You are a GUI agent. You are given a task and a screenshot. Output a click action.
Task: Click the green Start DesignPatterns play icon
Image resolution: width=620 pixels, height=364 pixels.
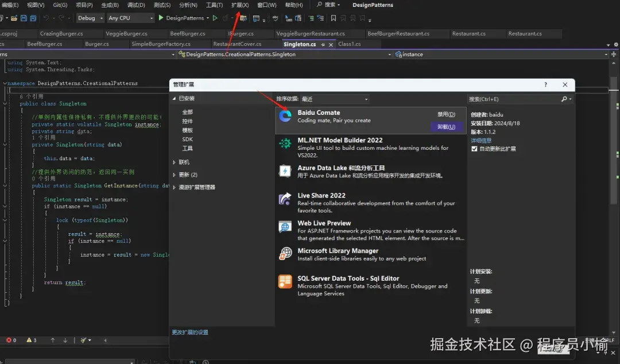[x=161, y=18]
